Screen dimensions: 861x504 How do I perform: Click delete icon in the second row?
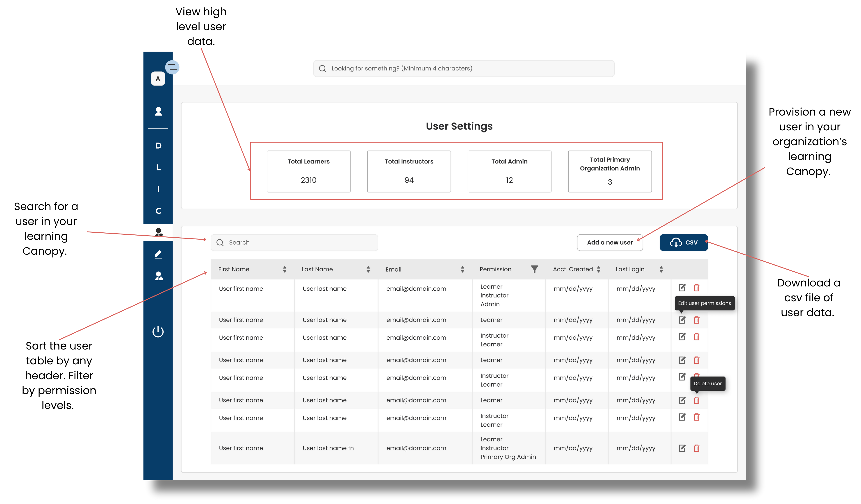(696, 320)
